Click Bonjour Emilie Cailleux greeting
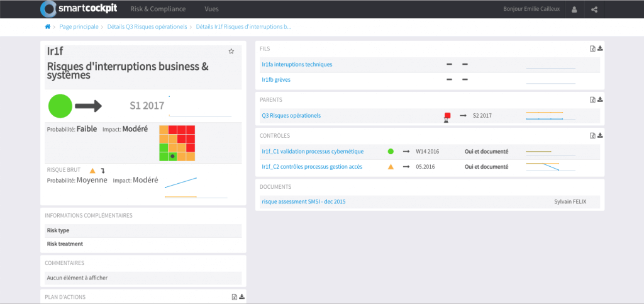This screenshot has width=644, height=304. coord(531,9)
